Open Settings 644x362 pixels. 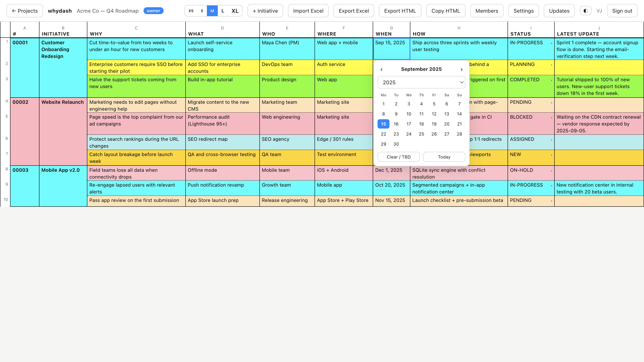pyautogui.click(x=523, y=11)
